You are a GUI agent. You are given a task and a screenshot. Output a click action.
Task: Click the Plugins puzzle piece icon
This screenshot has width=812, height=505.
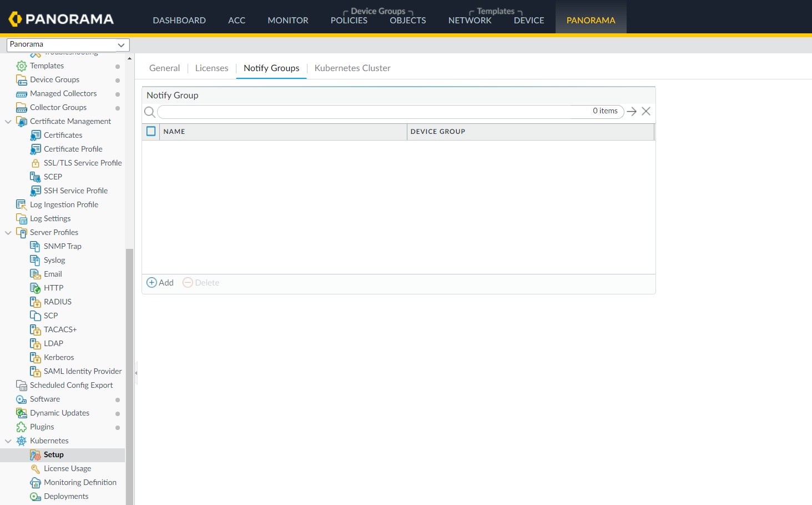click(22, 427)
